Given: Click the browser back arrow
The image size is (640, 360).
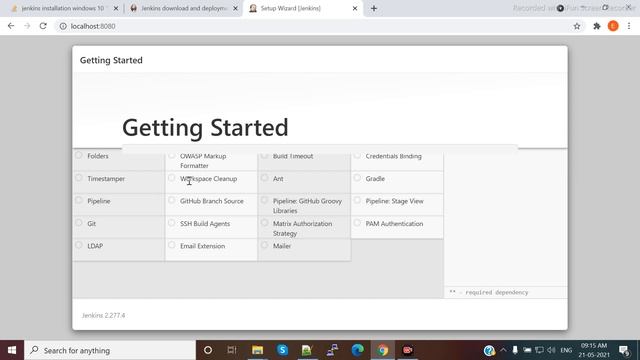Looking at the screenshot, I should (x=11, y=26).
